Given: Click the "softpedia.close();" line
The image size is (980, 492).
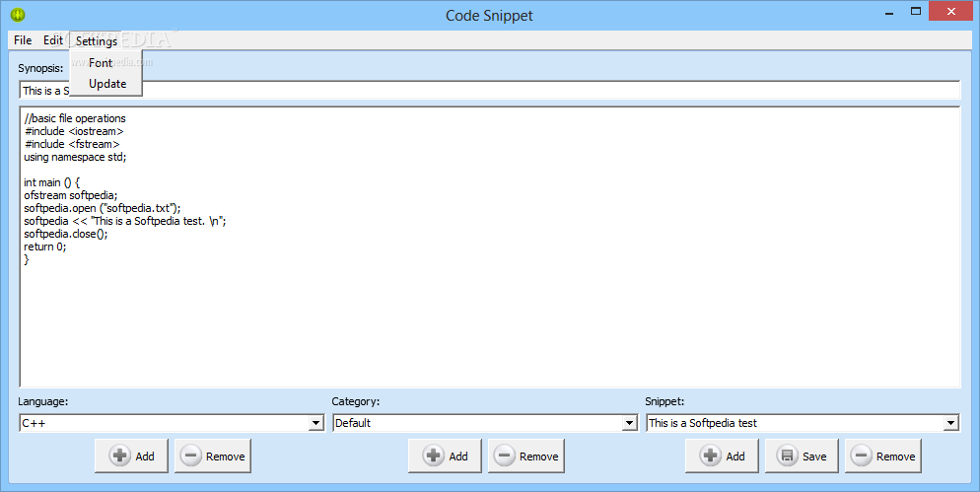Looking at the screenshot, I should click(x=66, y=234).
